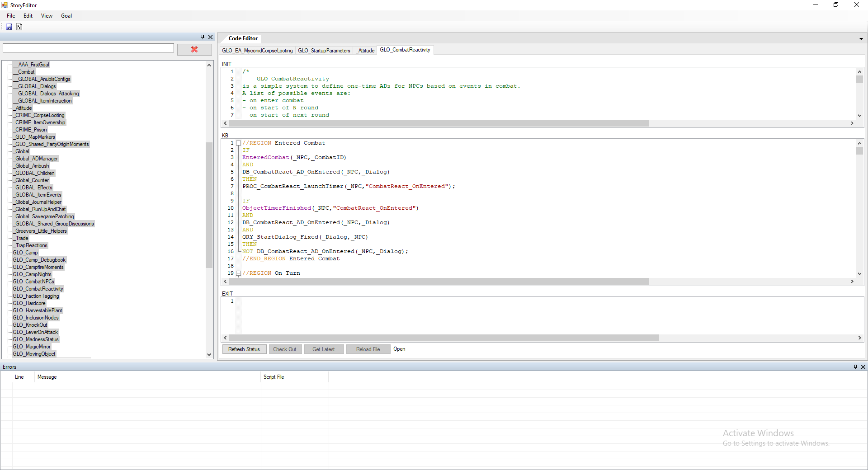Select the Code Editor panel tab
Image resolution: width=868 pixels, height=470 pixels.
pos(243,38)
